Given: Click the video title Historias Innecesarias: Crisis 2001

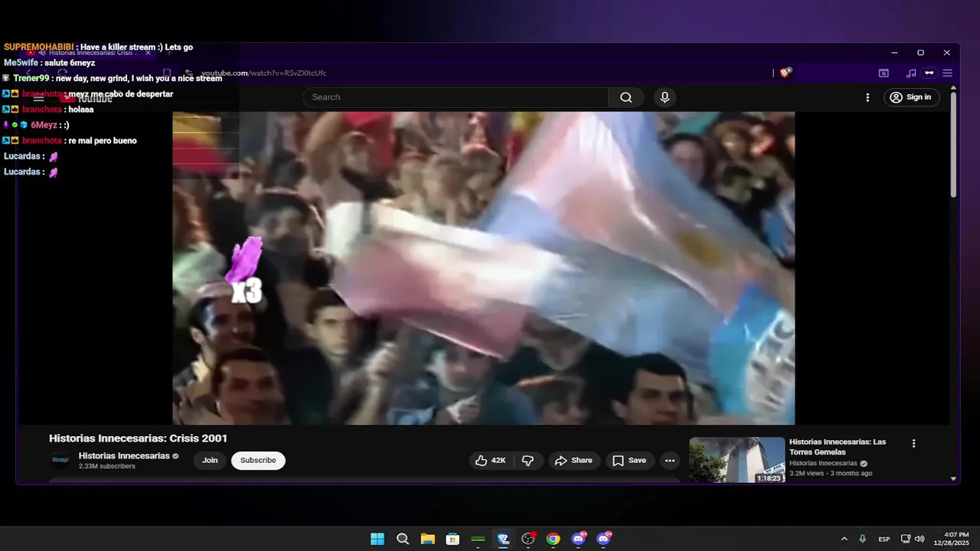Looking at the screenshot, I should pyautogui.click(x=139, y=439).
